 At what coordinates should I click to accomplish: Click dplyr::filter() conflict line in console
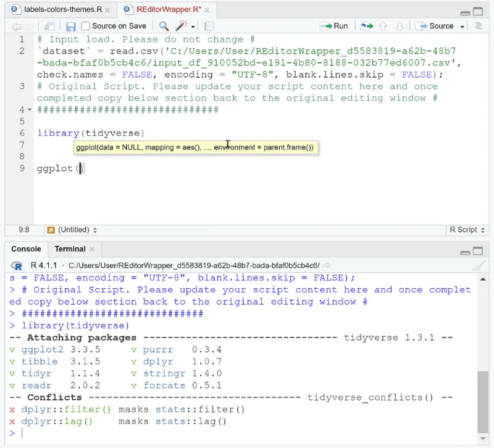tap(127, 410)
